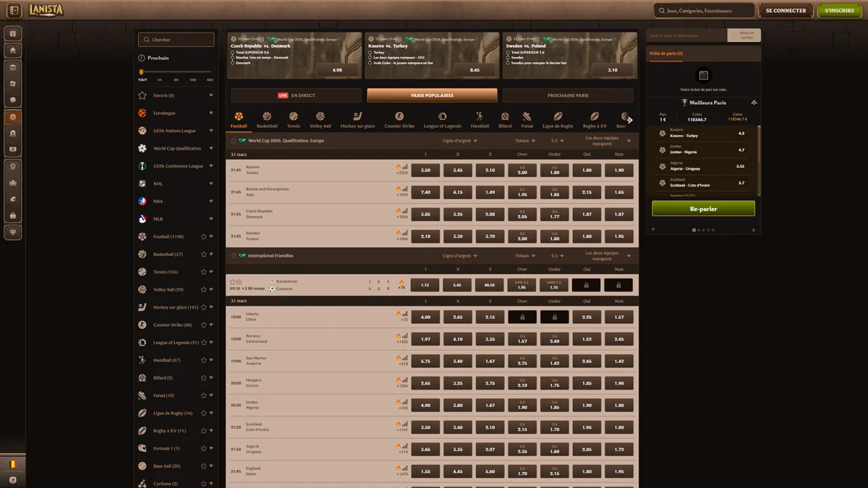Select the Tennis sport icon
The width and height of the screenshot is (868, 488).
[x=294, y=119]
